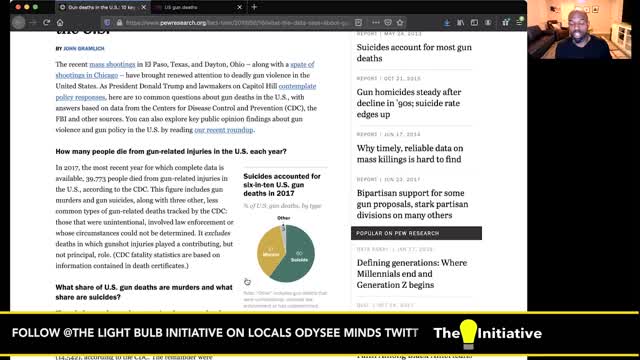Image resolution: width=640 pixels, height=360 pixels.
Task: Click heading 'What share of U.S. gun deaths are murders'
Action: (144, 292)
